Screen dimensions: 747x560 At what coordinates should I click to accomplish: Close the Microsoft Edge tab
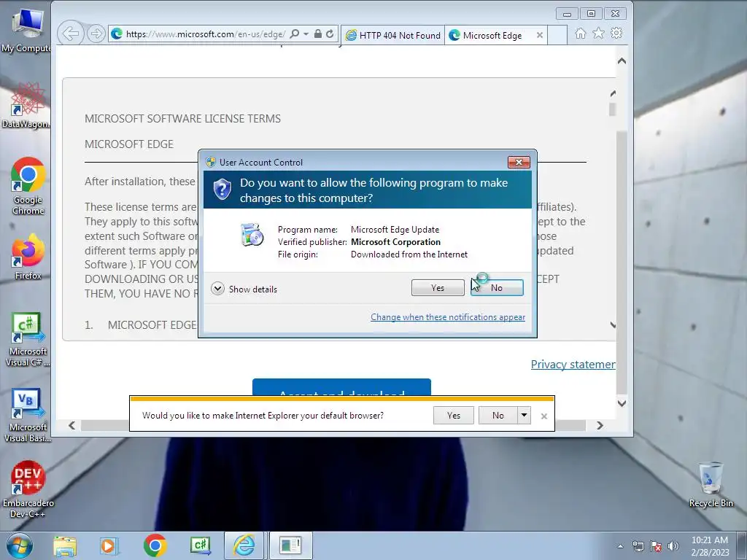tap(539, 35)
